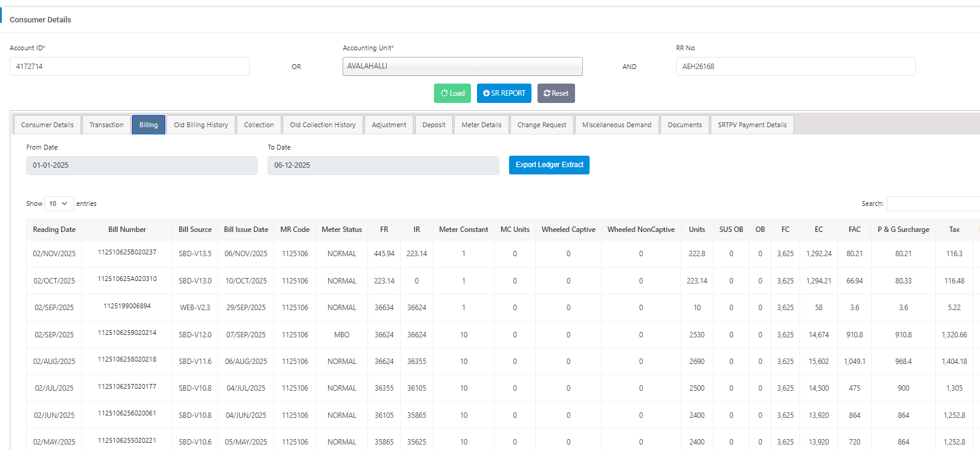Image resolution: width=980 pixels, height=450 pixels.
Task: Sort table by Reading Date column header
Action: 54,230
